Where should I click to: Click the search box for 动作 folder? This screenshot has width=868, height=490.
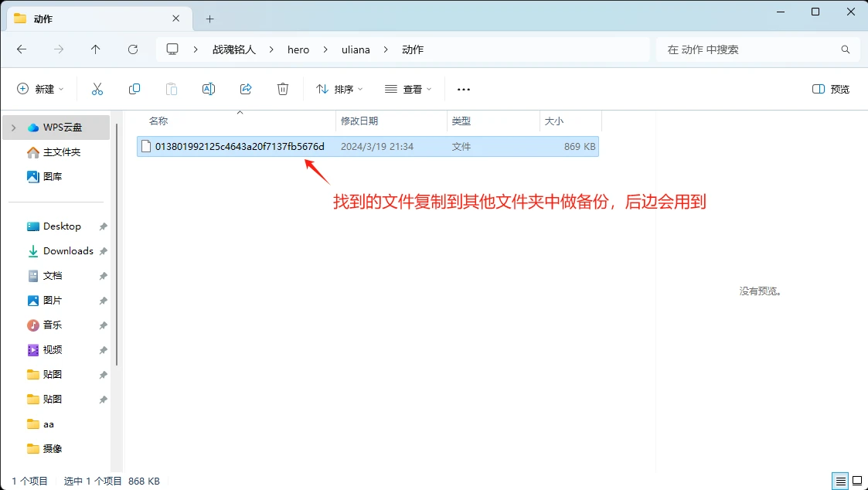click(x=750, y=49)
